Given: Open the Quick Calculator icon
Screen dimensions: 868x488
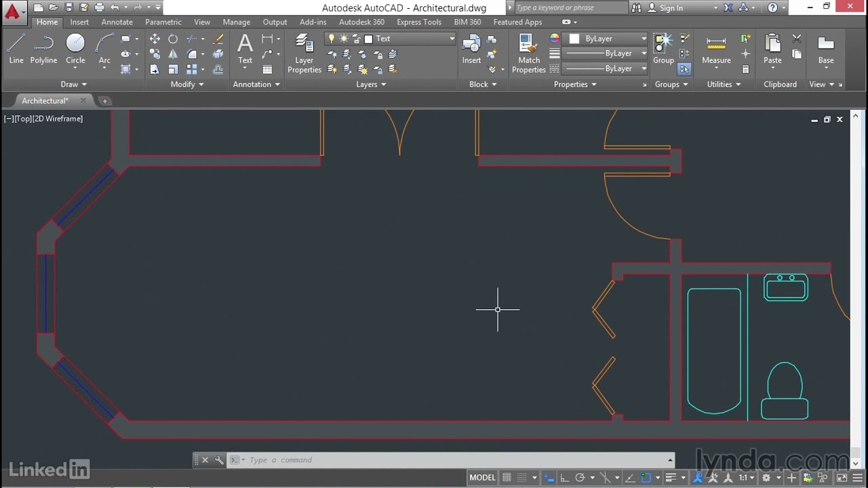Looking at the screenshot, I should pos(745,69).
